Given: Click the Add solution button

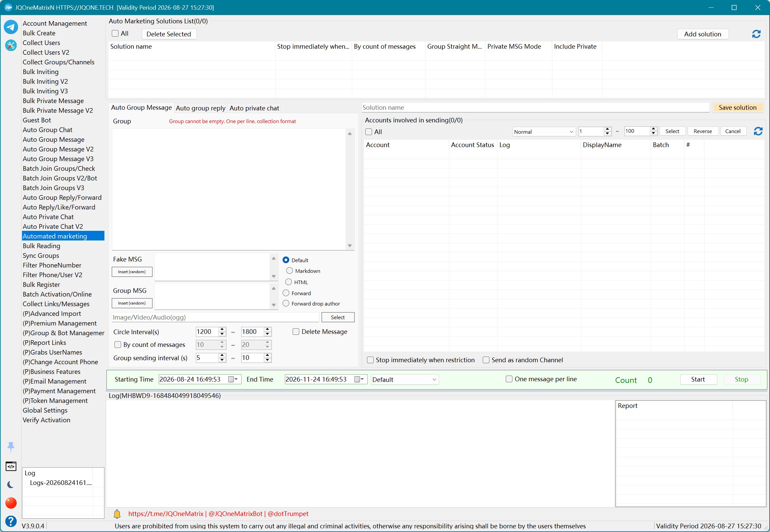Looking at the screenshot, I should pyautogui.click(x=703, y=34).
